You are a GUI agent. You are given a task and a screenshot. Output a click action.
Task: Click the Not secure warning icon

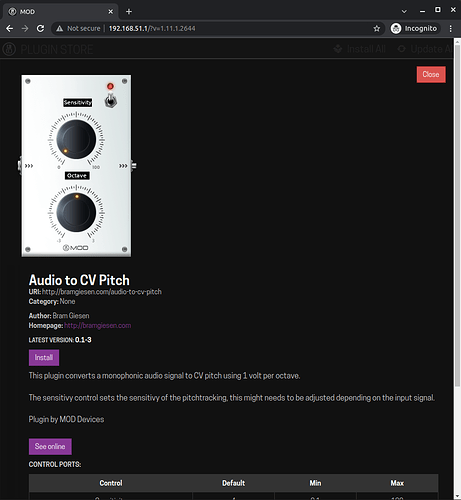point(60,29)
